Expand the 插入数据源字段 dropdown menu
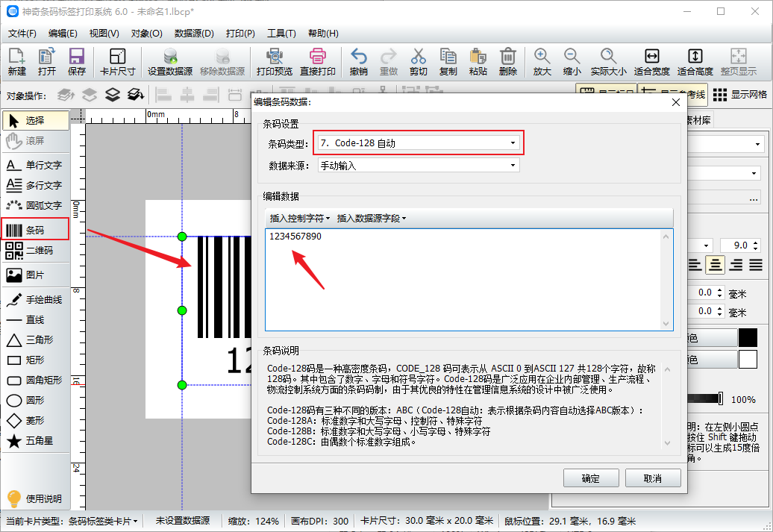Image resolution: width=773 pixels, height=532 pixels. point(372,219)
